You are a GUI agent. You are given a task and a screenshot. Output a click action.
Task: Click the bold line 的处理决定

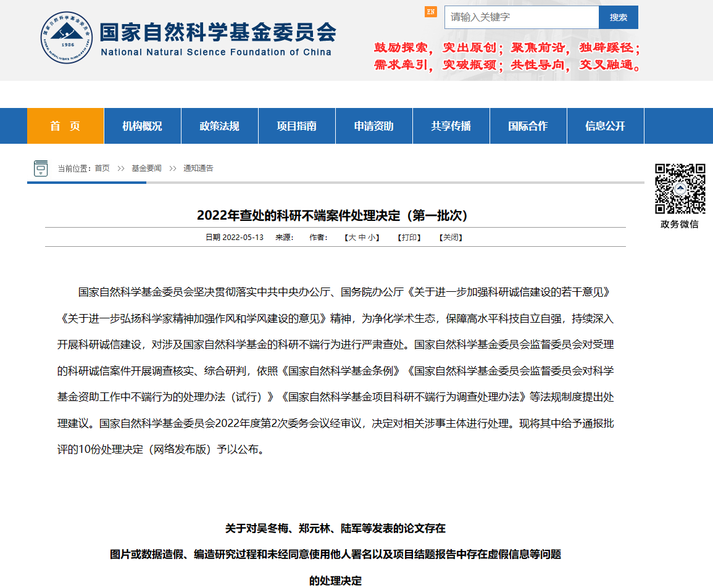(336, 581)
